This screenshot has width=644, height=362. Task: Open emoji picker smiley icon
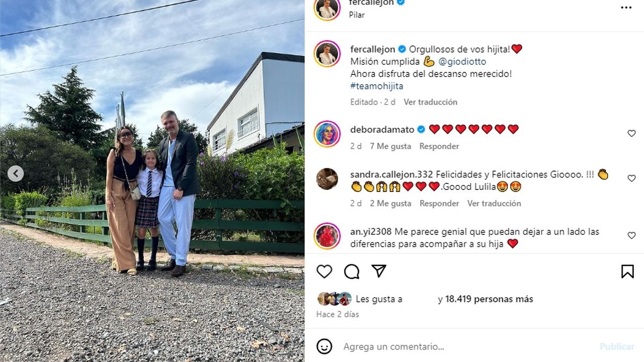point(324,346)
